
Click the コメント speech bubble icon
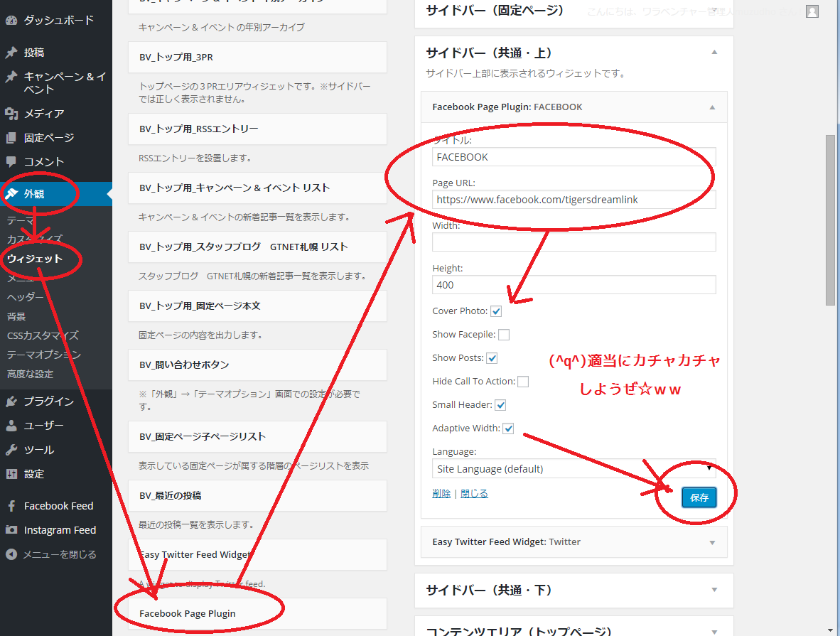11,162
